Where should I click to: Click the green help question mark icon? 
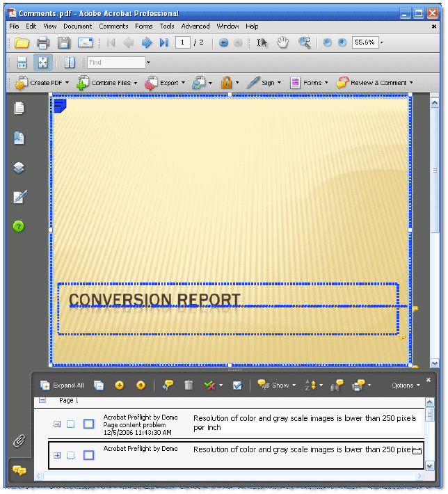pos(19,226)
